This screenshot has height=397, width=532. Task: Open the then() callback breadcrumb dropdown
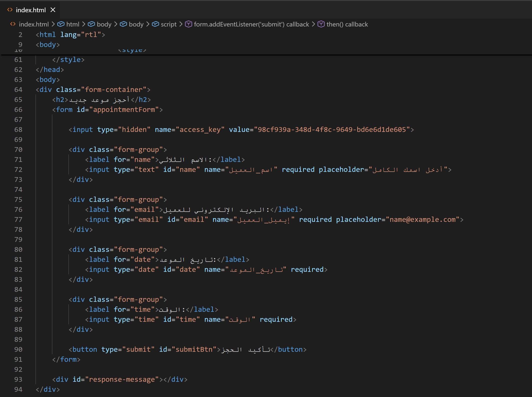coord(347,24)
